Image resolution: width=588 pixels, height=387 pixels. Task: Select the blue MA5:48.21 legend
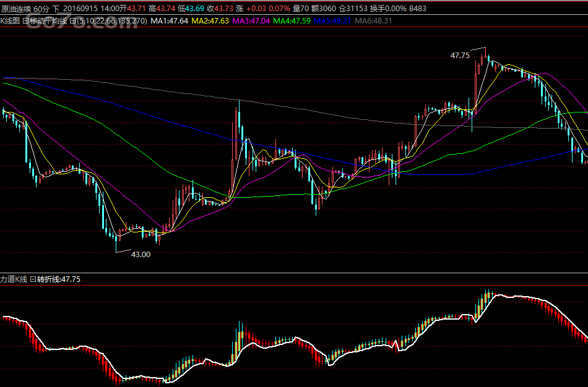(332, 21)
